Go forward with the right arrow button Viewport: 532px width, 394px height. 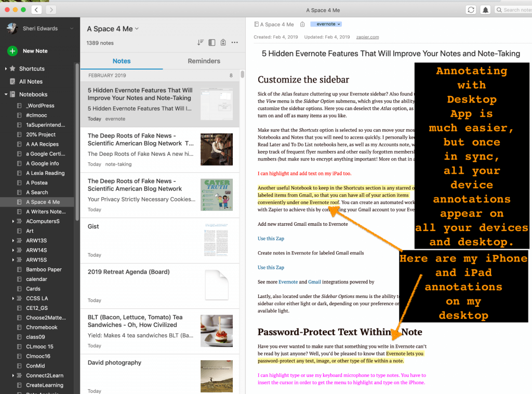click(x=51, y=9)
